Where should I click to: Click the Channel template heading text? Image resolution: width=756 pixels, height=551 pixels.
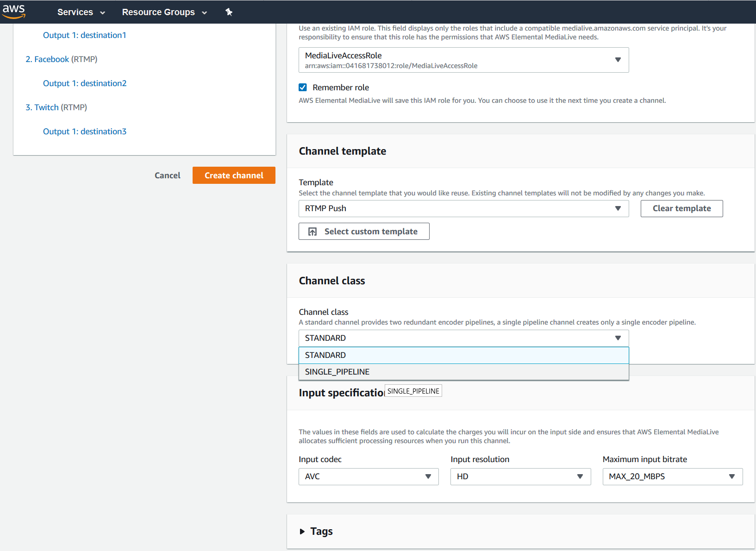pyautogui.click(x=343, y=151)
